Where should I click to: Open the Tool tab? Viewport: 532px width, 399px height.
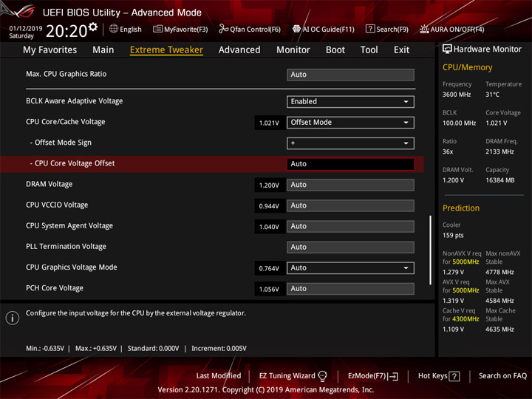tap(369, 50)
